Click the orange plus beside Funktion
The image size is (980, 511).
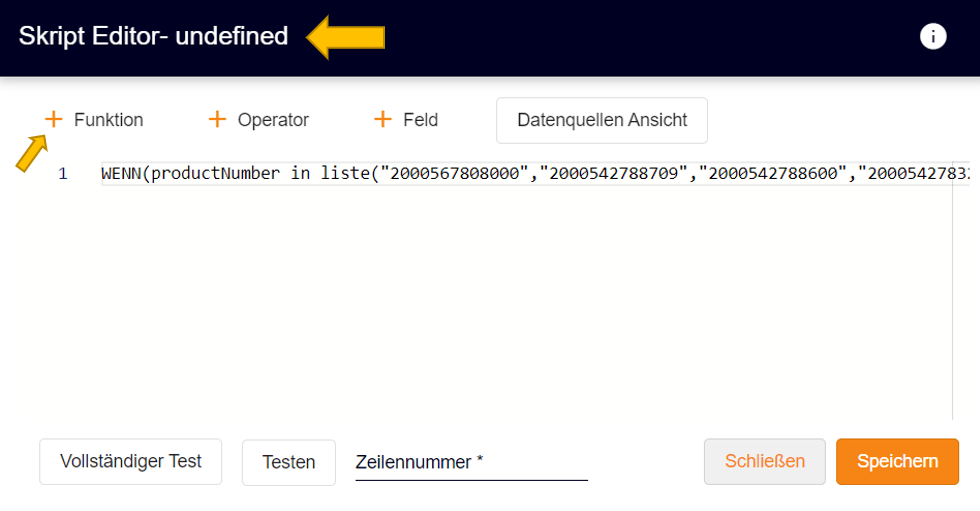(x=54, y=119)
